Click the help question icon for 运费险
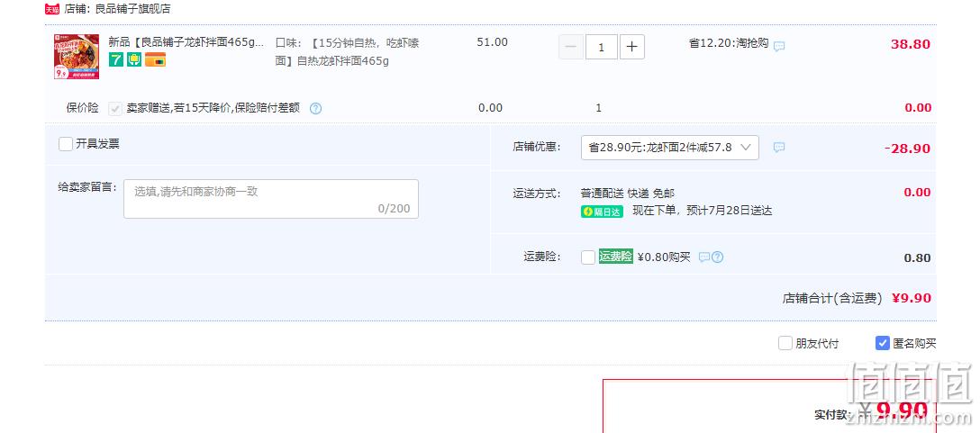The height and width of the screenshot is (433, 980). 718,257
